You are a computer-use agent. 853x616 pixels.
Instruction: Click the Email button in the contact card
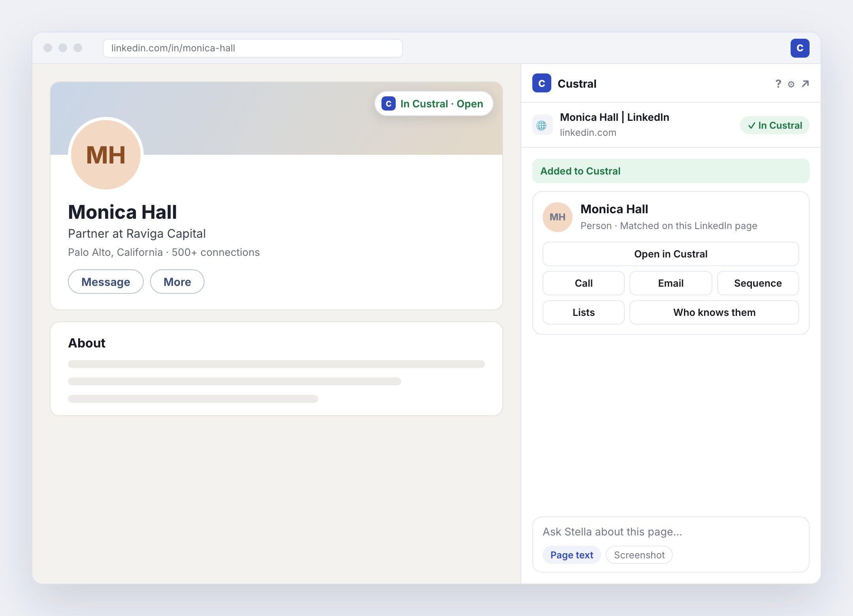click(x=671, y=283)
